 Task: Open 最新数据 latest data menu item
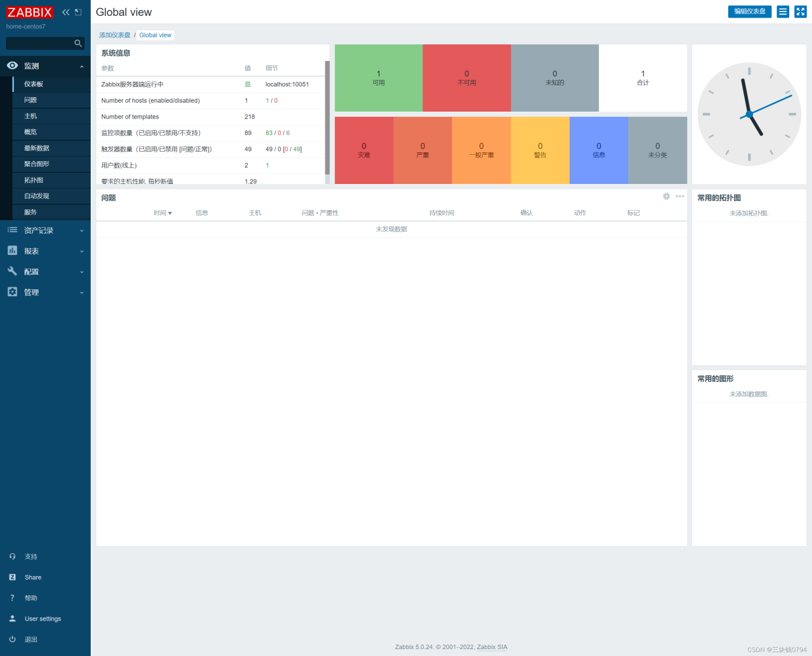pyautogui.click(x=37, y=148)
